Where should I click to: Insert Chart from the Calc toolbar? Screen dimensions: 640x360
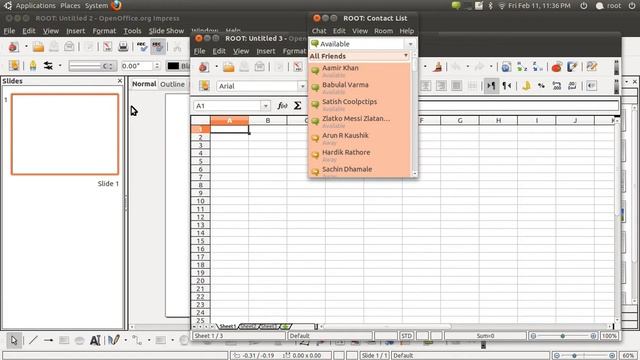[557, 67]
